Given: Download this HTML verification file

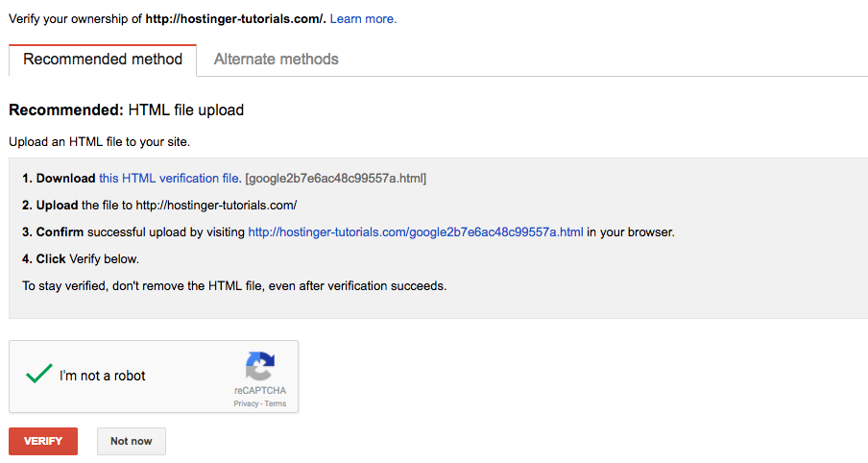Looking at the screenshot, I should [169, 178].
